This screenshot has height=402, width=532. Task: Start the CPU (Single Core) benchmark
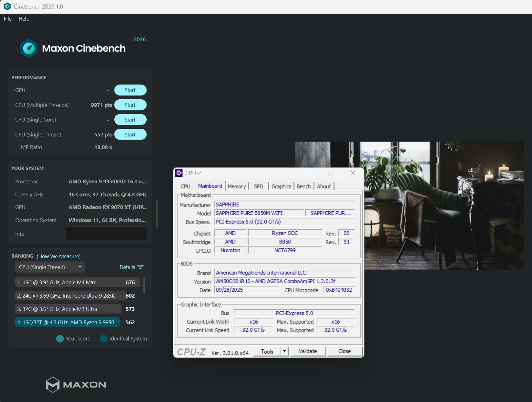(x=130, y=120)
